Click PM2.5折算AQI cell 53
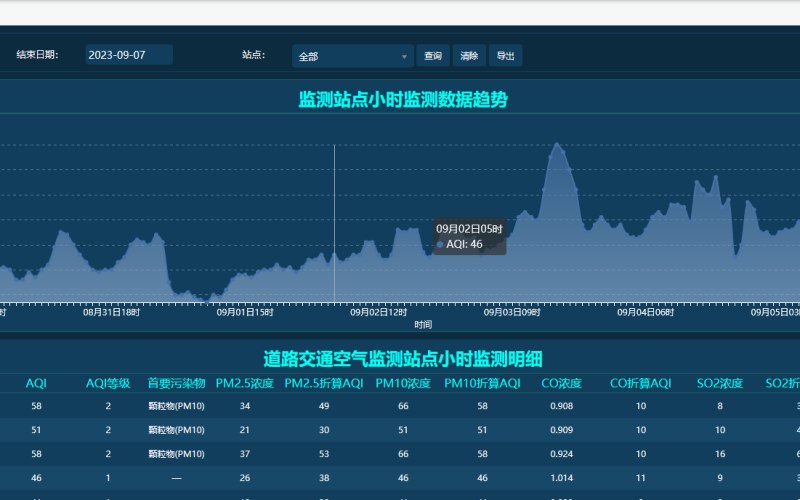This screenshot has height=500, width=800. click(324, 454)
